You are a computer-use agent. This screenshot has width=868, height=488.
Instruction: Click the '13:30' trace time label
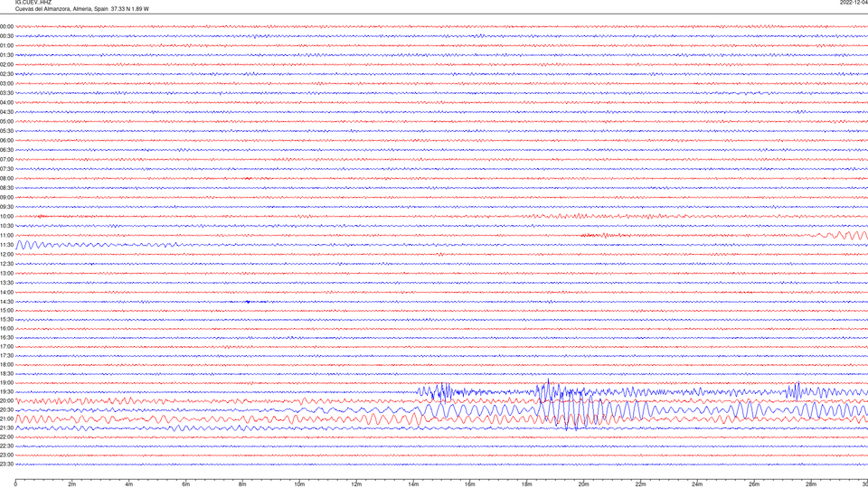(x=6, y=283)
